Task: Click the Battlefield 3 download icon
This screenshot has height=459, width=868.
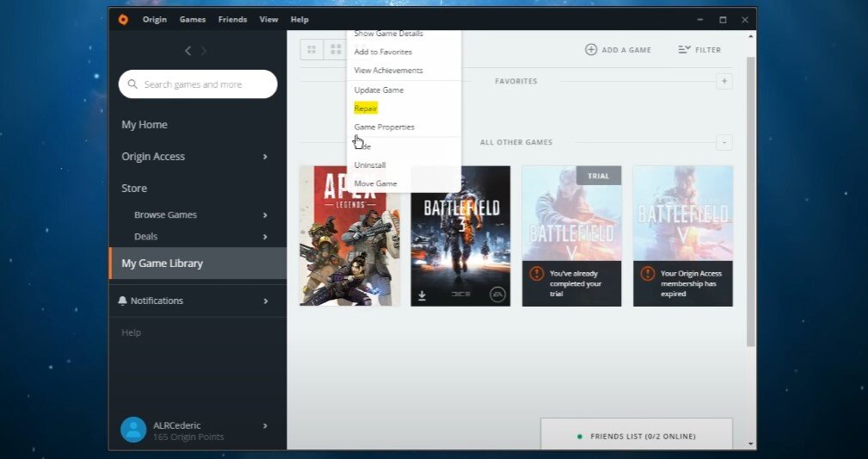Action: pos(422,295)
